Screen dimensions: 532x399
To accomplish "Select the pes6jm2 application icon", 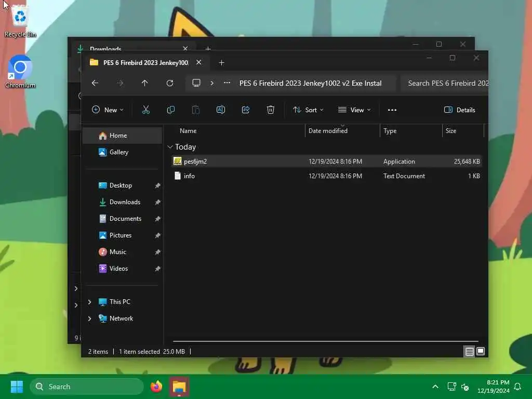I will (x=178, y=161).
